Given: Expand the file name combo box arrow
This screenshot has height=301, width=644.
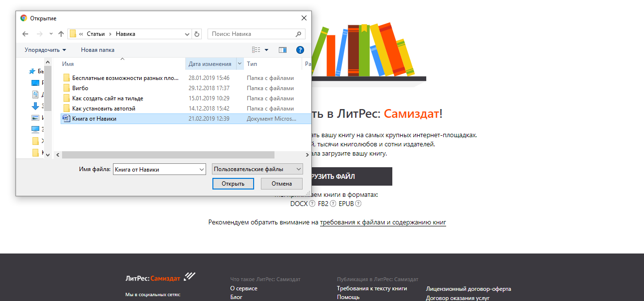Looking at the screenshot, I should [202, 169].
